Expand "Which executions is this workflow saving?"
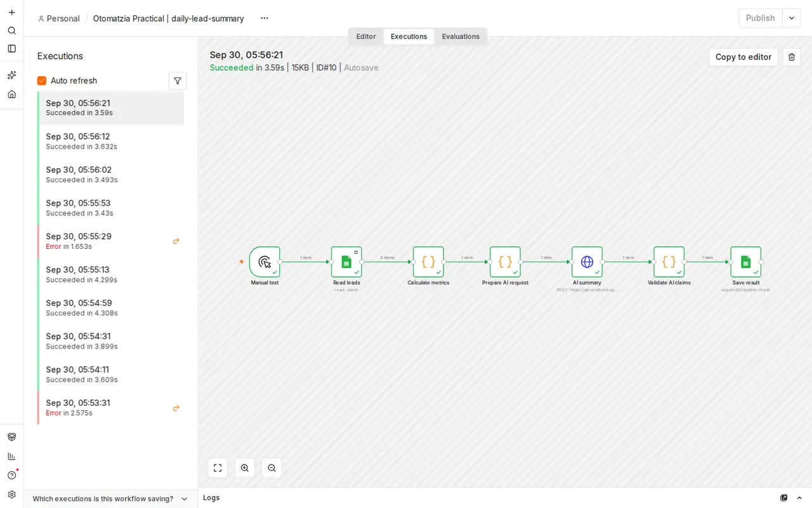Viewport: 812px width, 508px height. click(110, 498)
